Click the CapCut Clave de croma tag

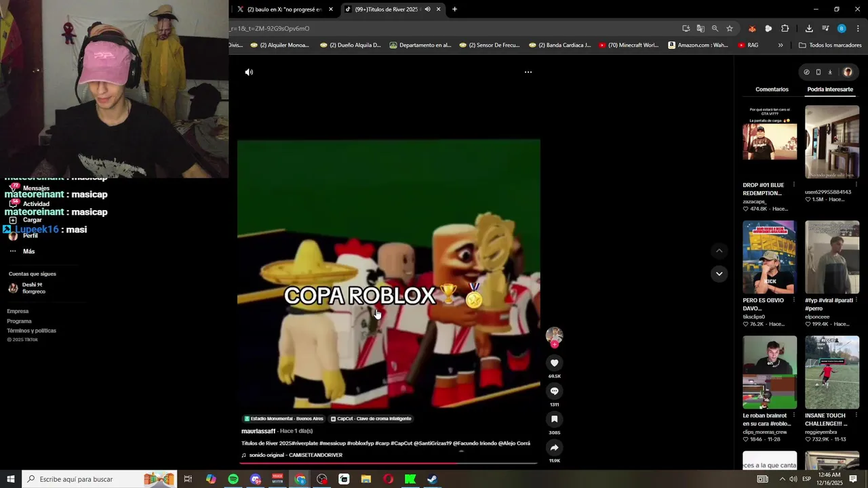coord(371,419)
